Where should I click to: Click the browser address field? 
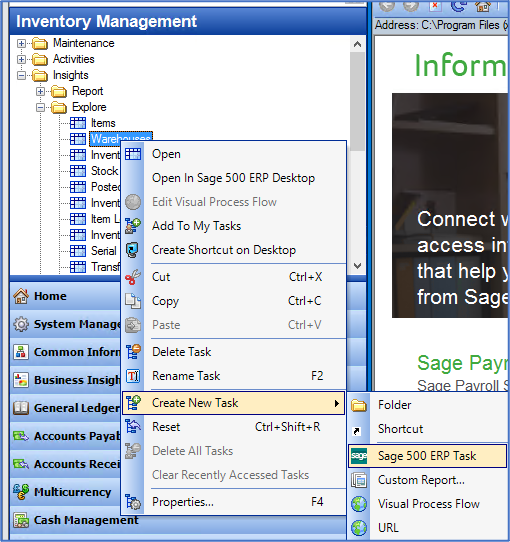[442, 25]
